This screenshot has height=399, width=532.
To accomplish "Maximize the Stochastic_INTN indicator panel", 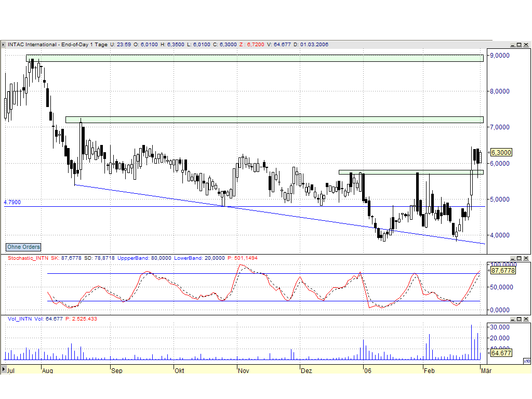I will [519, 258].
